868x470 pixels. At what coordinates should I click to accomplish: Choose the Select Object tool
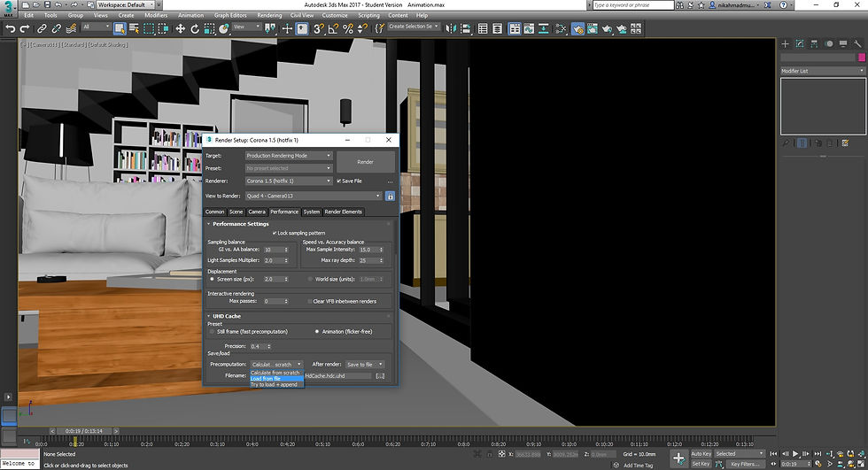pyautogui.click(x=120, y=28)
